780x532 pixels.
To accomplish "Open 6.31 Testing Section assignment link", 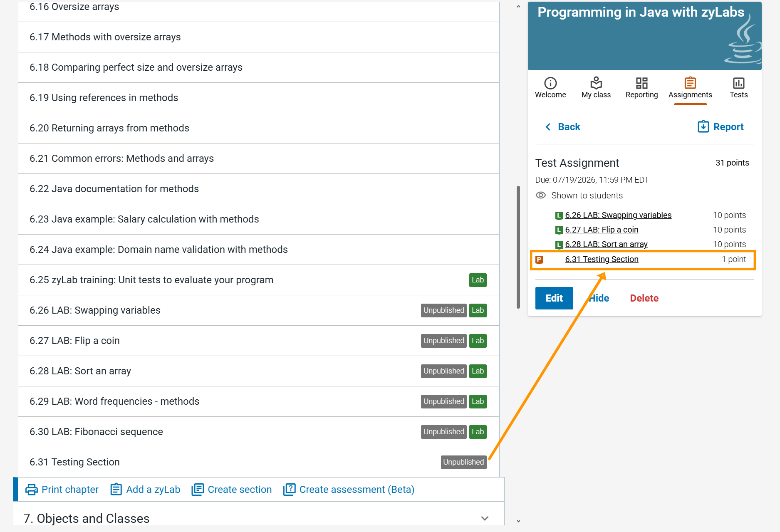I will (602, 259).
